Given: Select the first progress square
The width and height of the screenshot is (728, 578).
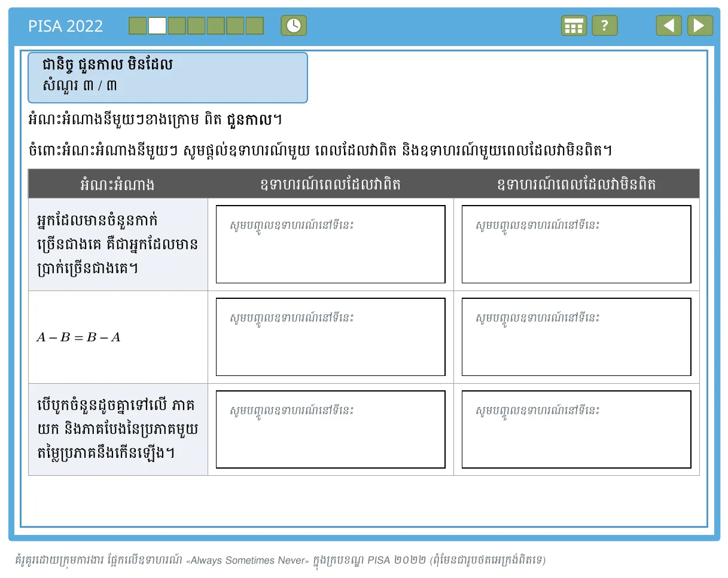Looking at the screenshot, I should (138, 26).
